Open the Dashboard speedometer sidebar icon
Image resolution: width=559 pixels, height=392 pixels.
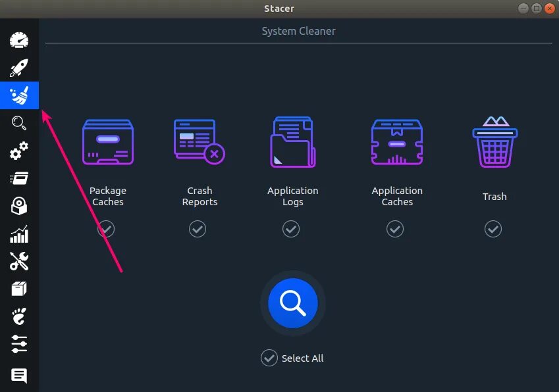(x=19, y=40)
